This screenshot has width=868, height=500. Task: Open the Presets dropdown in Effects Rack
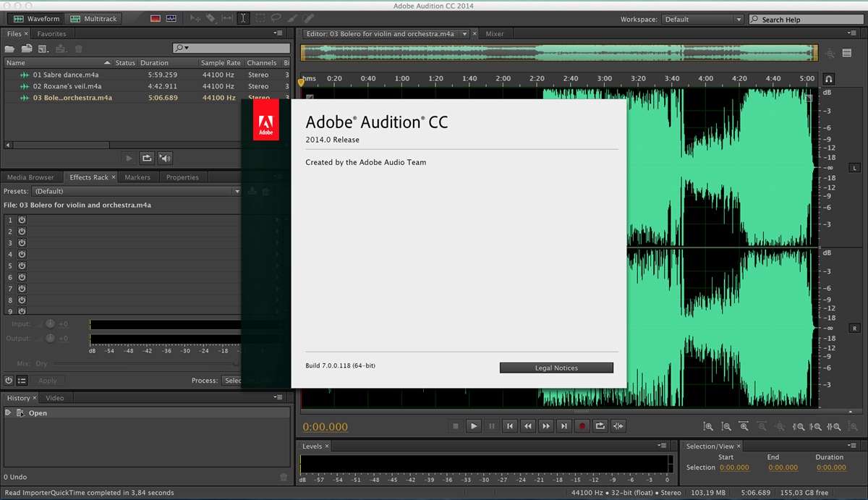[137, 191]
